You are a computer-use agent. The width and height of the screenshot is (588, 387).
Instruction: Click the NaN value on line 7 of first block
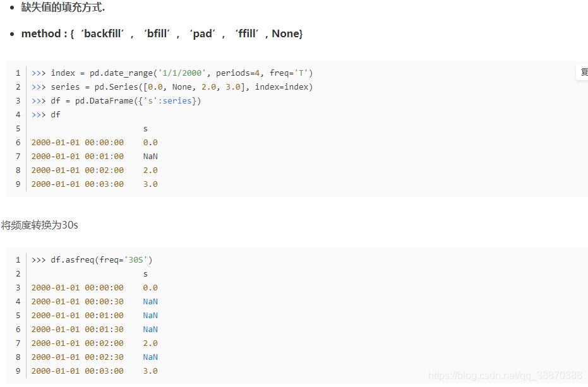click(150, 156)
